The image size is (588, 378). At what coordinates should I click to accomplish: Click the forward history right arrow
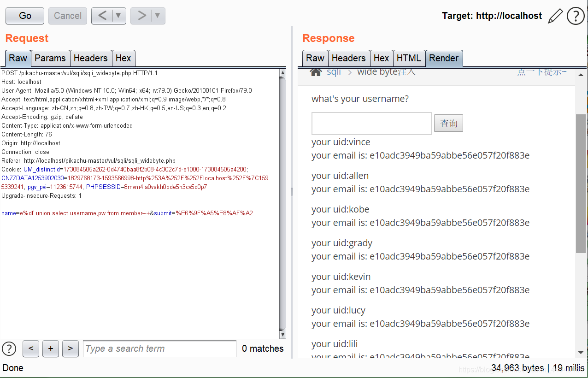(141, 16)
